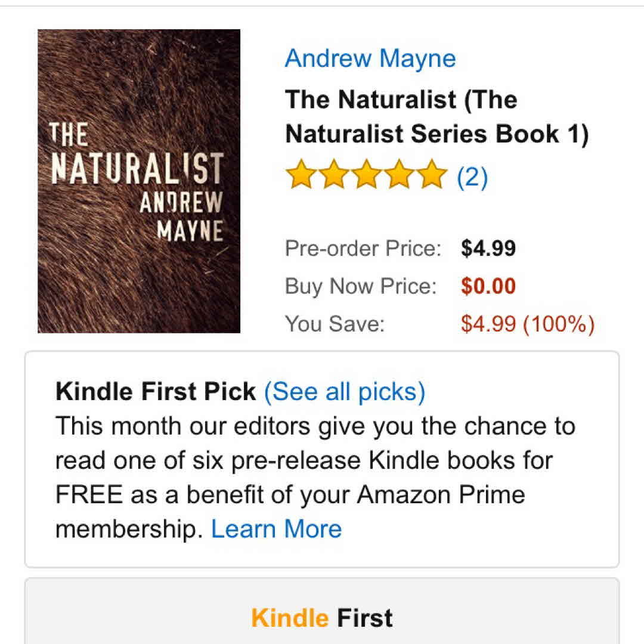Click the first gold rating star
The width and height of the screenshot is (644, 644).
point(301,174)
